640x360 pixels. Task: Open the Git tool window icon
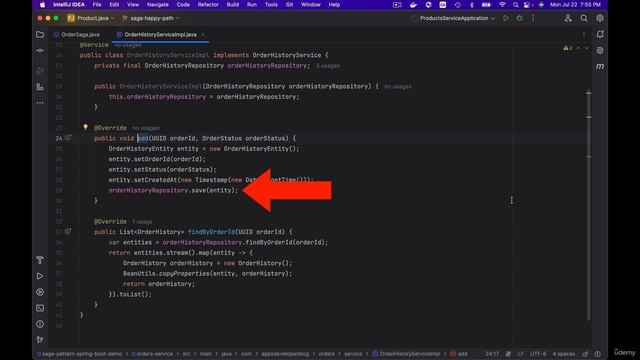[x=40, y=340]
